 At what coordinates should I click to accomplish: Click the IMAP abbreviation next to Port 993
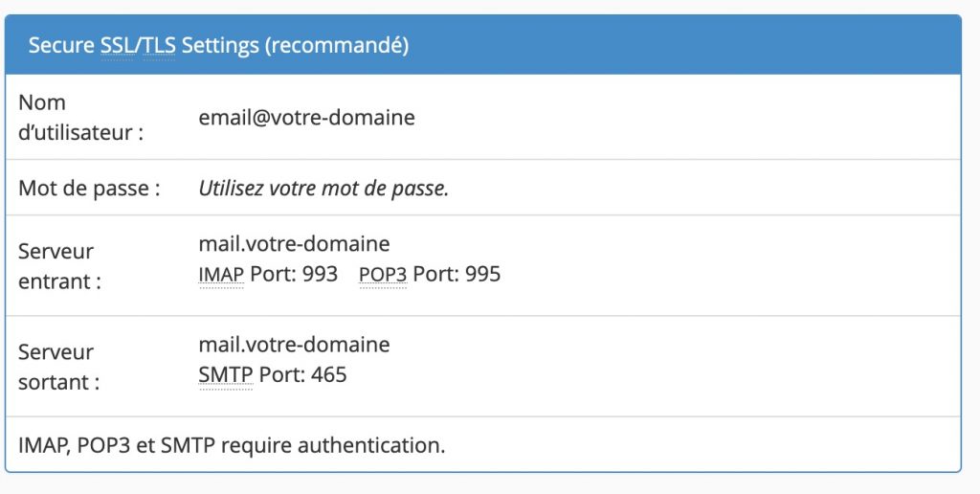pos(221,275)
